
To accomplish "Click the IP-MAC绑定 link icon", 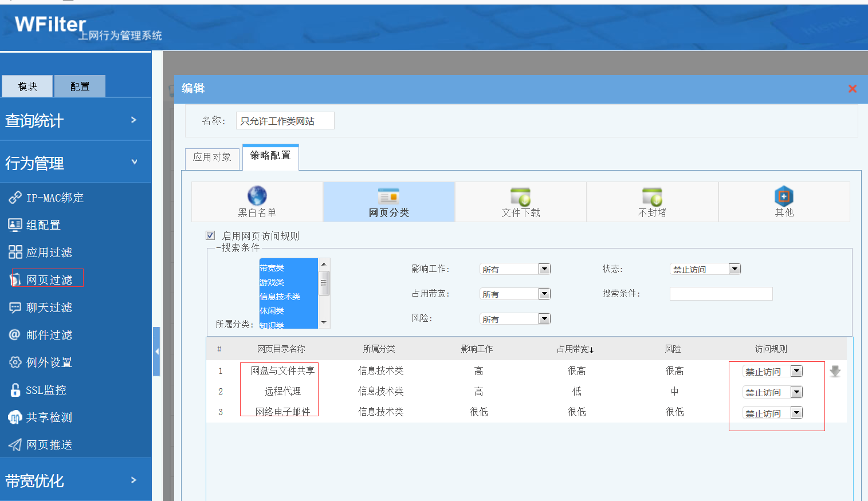I will (15, 198).
